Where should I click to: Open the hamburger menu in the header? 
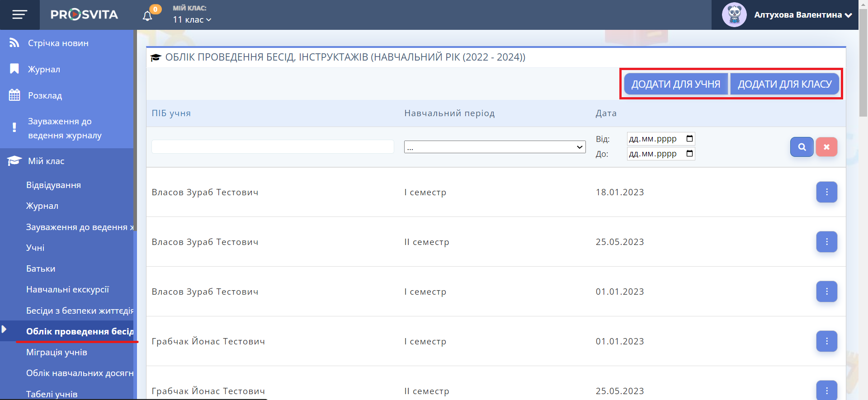(19, 15)
